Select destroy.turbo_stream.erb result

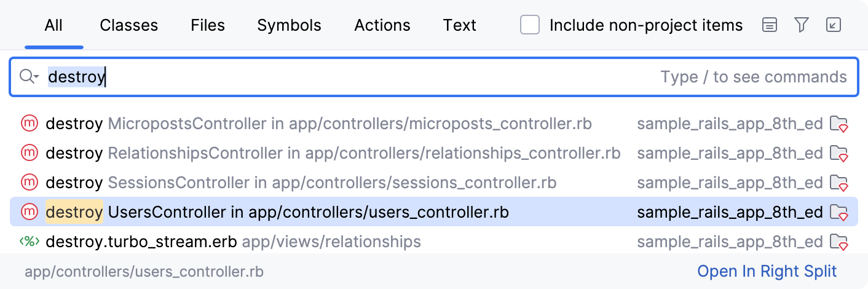pyautogui.click(x=434, y=241)
